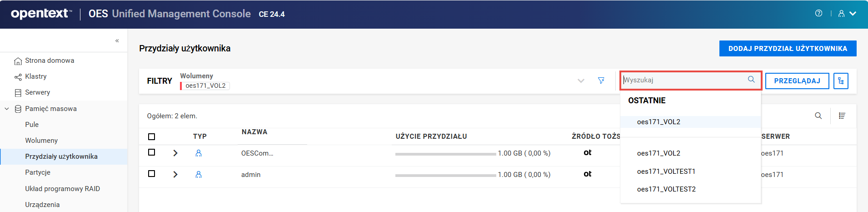
Task: Expand the admin row details
Action: [175, 175]
